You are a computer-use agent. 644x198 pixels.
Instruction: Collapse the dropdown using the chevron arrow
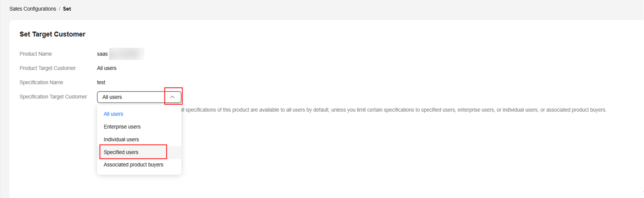[x=172, y=97]
